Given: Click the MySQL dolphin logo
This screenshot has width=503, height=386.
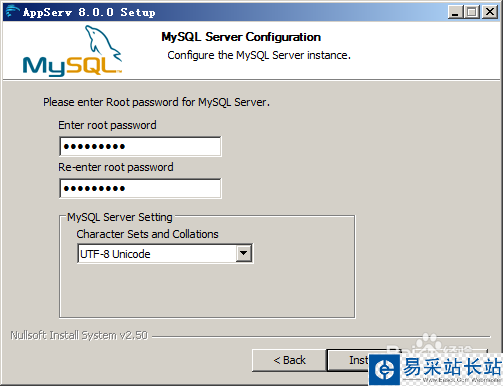Looking at the screenshot, I should coord(72,51).
